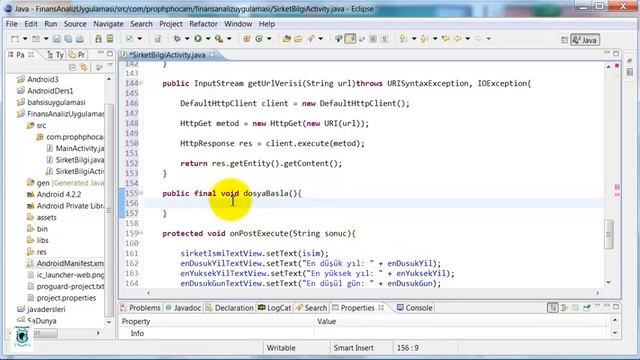Select the Java perspective button
Viewport: 640px width, 360px height.
tap(585, 40)
